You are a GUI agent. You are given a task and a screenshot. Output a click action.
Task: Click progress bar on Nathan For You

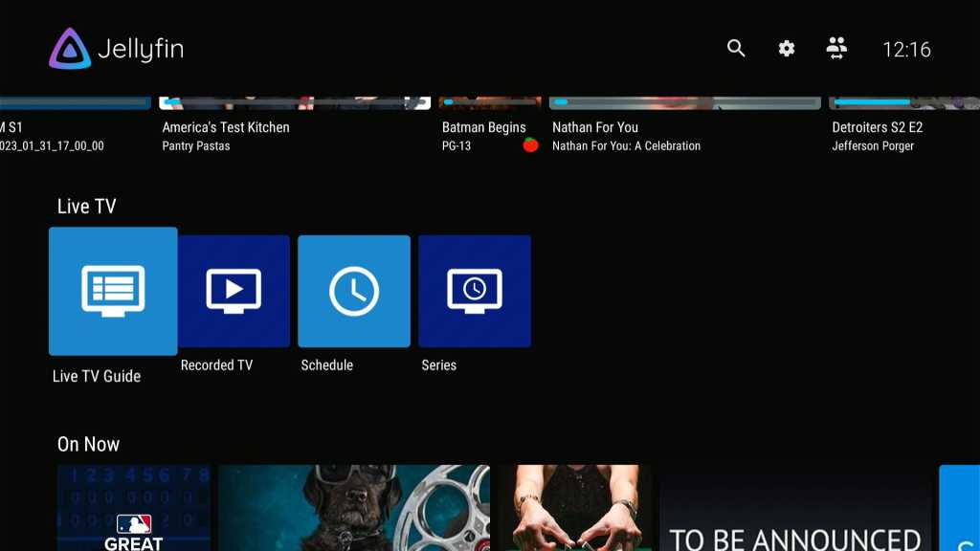(x=685, y=102)
